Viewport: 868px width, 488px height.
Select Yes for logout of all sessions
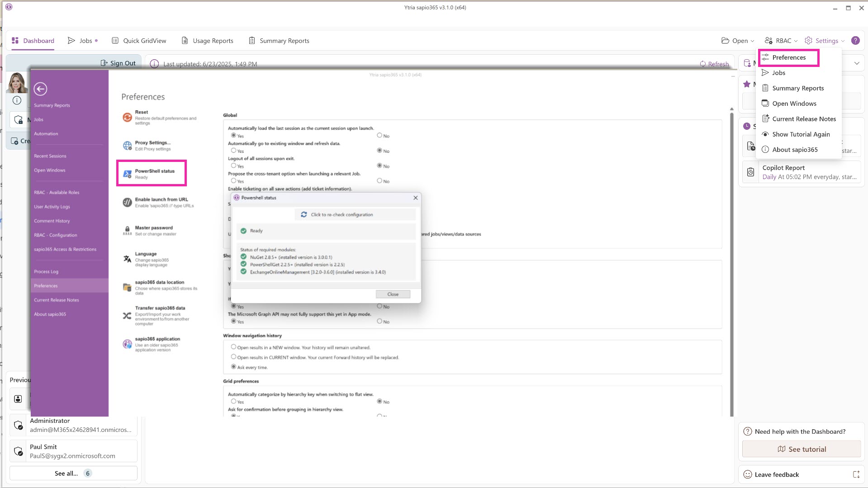click(233, 166)
